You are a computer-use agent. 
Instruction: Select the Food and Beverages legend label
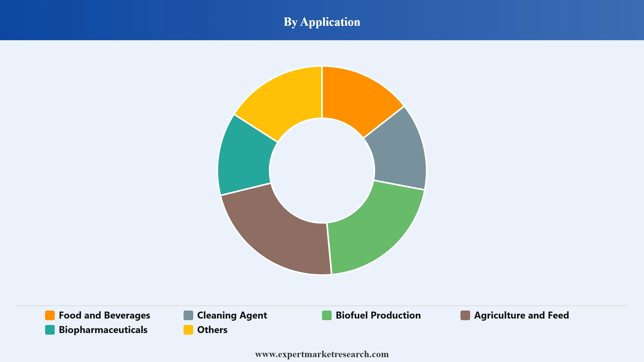coord(104,316)
